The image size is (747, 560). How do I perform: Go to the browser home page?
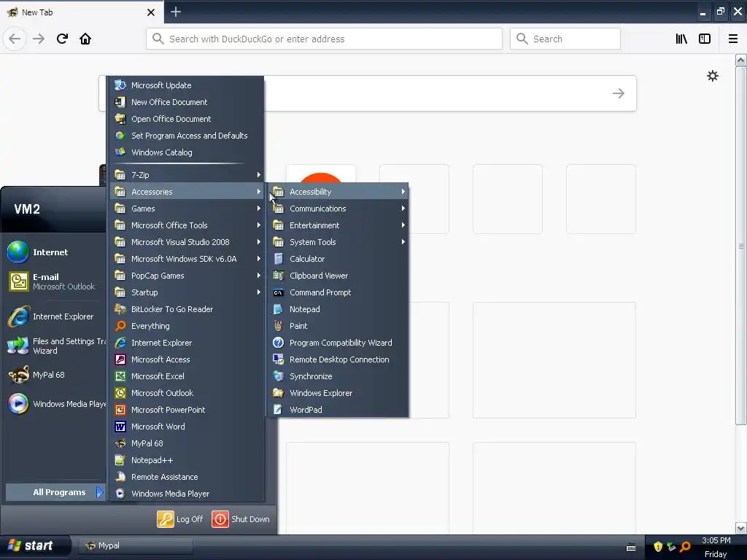point(85,39)
